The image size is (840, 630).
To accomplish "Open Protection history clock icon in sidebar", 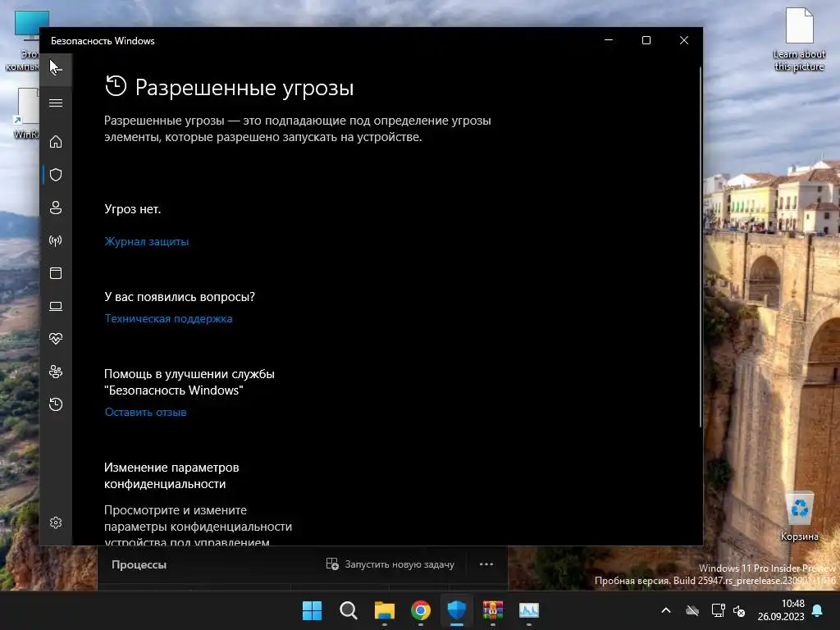I will click(x=56, y=404).
